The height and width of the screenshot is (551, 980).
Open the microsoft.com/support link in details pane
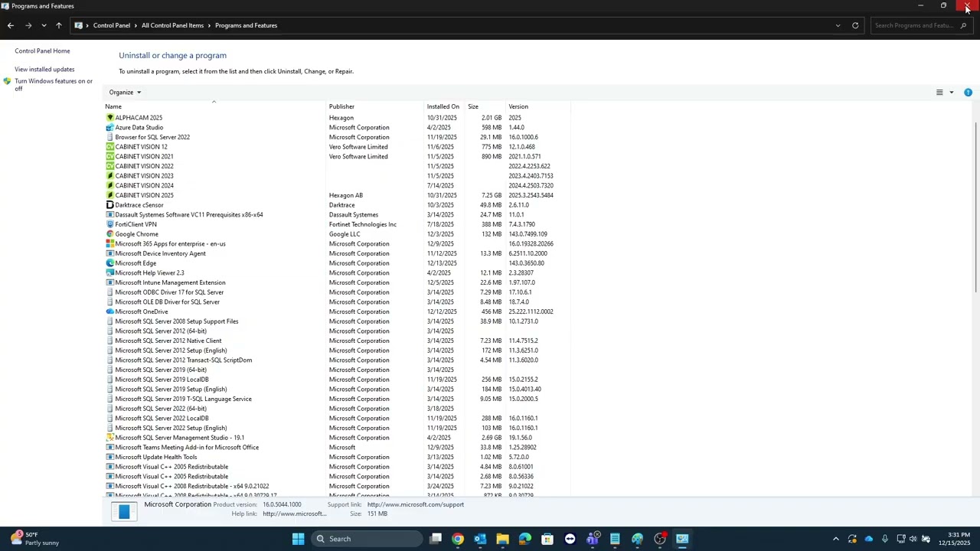[416, 504]
